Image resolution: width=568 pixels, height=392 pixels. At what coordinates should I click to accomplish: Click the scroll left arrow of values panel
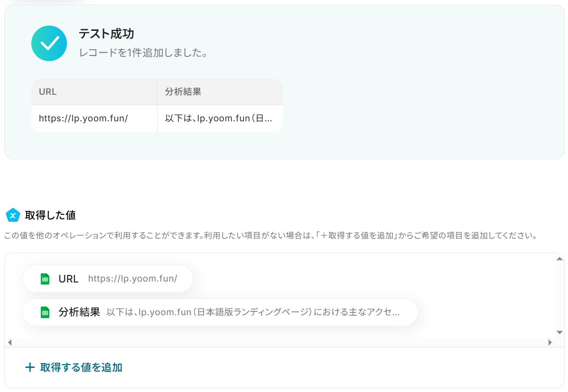tap(10, 342)
